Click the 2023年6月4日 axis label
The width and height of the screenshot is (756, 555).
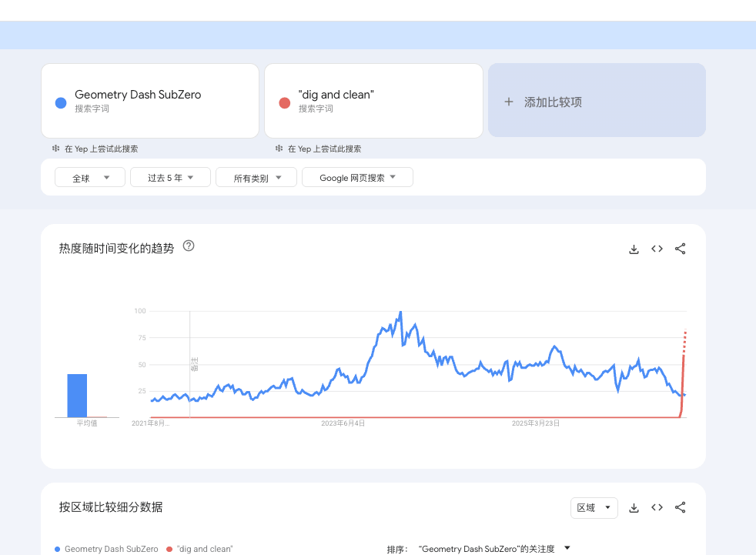tap(343, 423)
